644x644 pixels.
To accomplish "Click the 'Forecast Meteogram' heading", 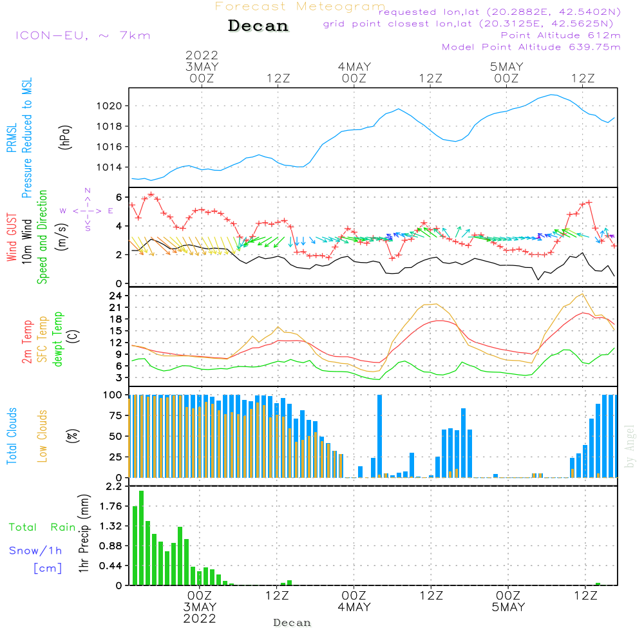I will click(300, 6).
